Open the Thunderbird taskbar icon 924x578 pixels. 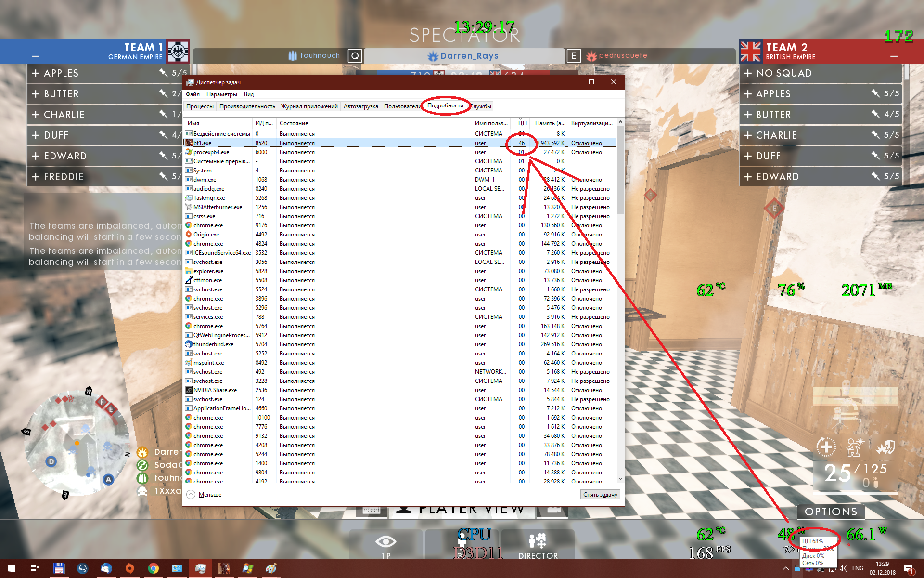coord(106,568)
